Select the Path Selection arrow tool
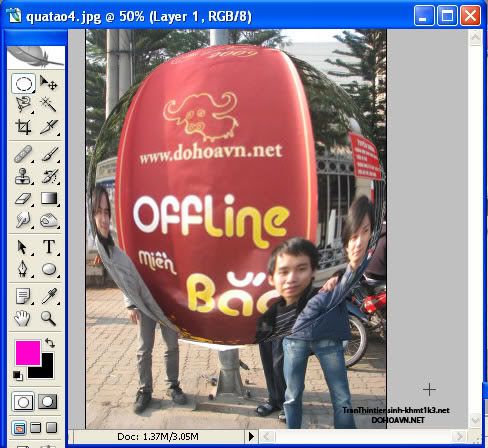488x448 pixels. 22,247
